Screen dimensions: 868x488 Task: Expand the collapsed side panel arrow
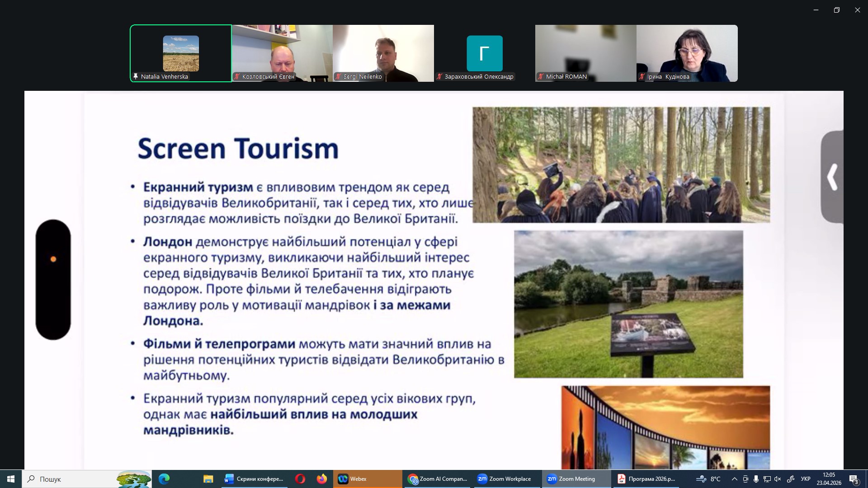coord(832,177)
